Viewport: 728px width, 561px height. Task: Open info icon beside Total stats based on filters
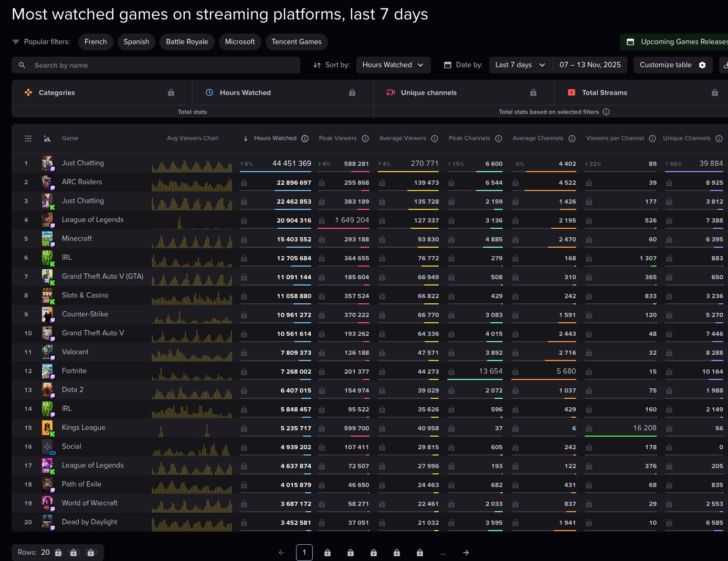pos(606,112)
